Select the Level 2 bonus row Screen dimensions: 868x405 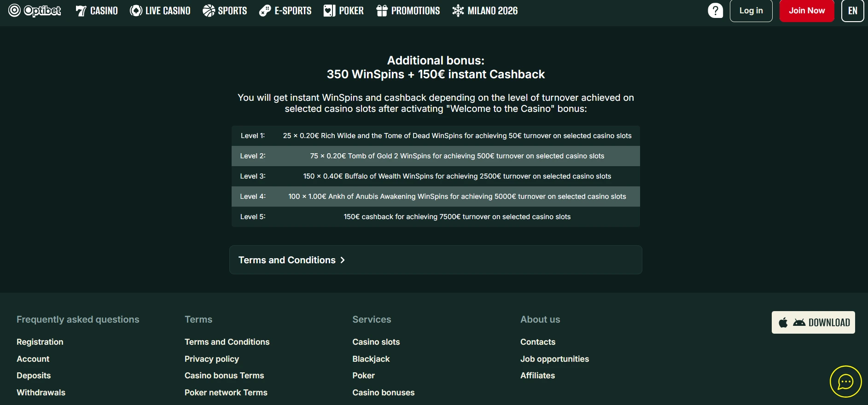pos(435,156)
